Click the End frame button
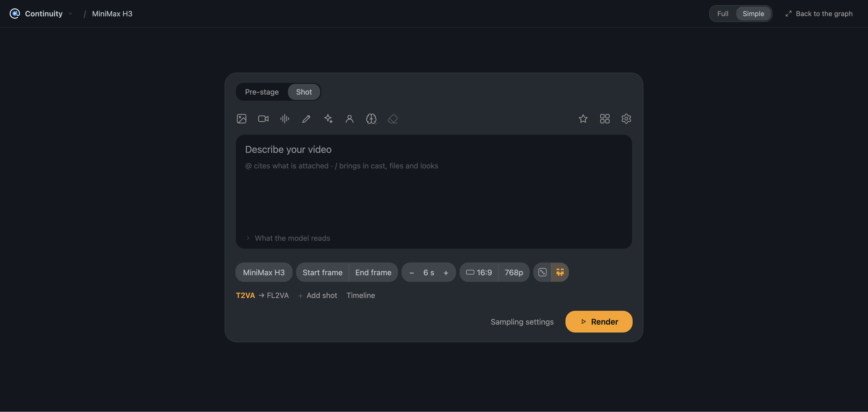Image resolution: width=868 pixels, height=412 pixels. point(373,272)
